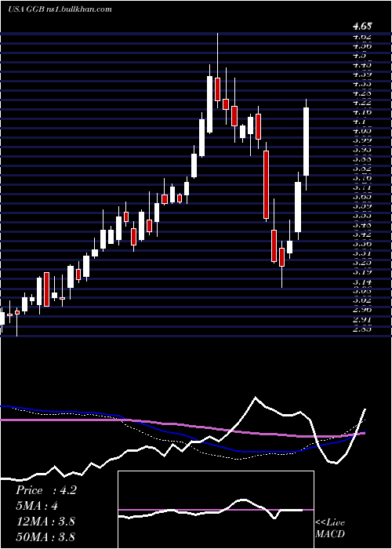The height and width of the screenshot is (549, 392).
Task: Click the 3.19 price axis label
Action: coord(362,271)
